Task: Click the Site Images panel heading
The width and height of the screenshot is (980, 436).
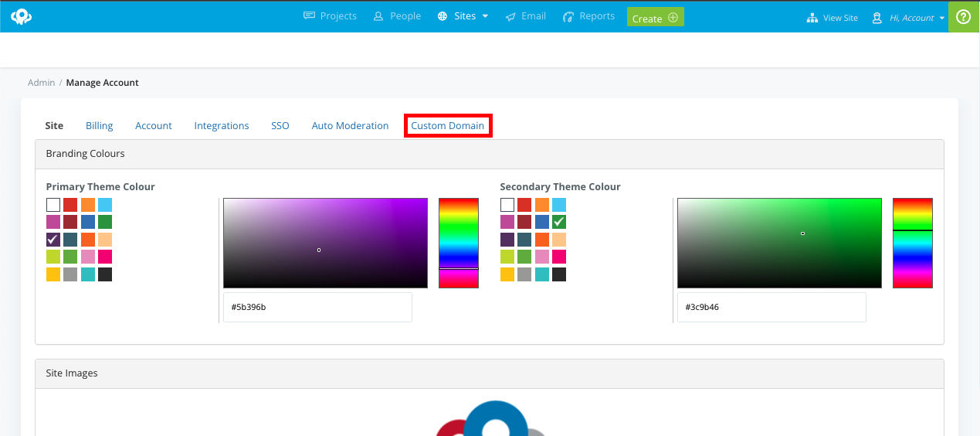Action: [x=72, y=373]
